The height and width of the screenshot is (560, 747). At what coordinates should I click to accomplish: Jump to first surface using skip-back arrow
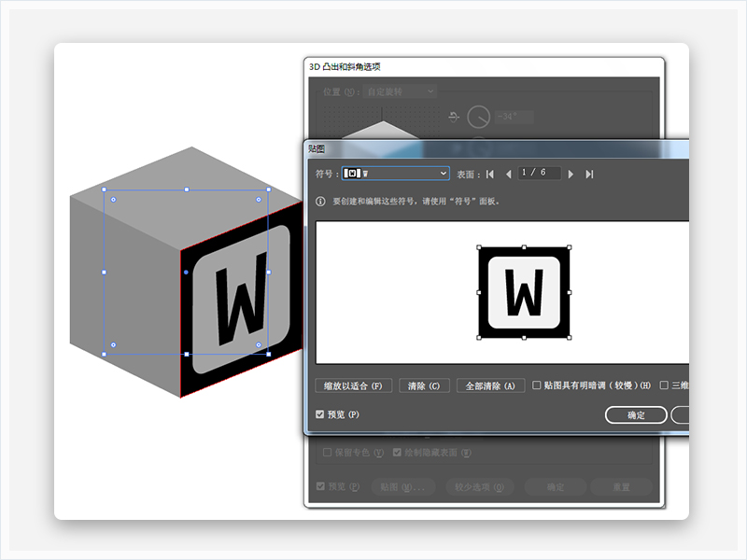[x=490, y=174]
